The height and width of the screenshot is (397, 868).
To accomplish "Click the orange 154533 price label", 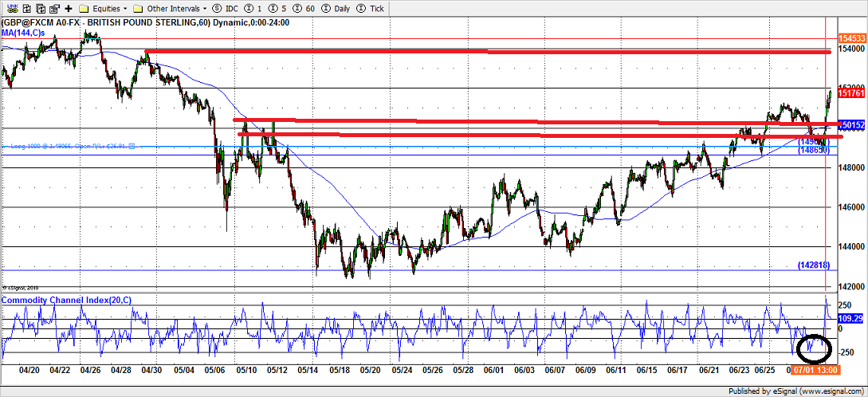I will tap(851, 37).
